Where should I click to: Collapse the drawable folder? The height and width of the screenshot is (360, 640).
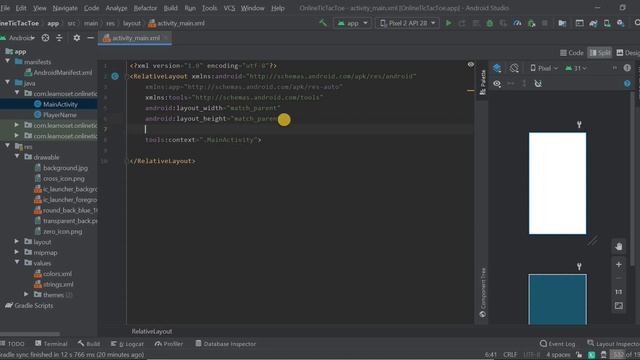pos(17,157)
